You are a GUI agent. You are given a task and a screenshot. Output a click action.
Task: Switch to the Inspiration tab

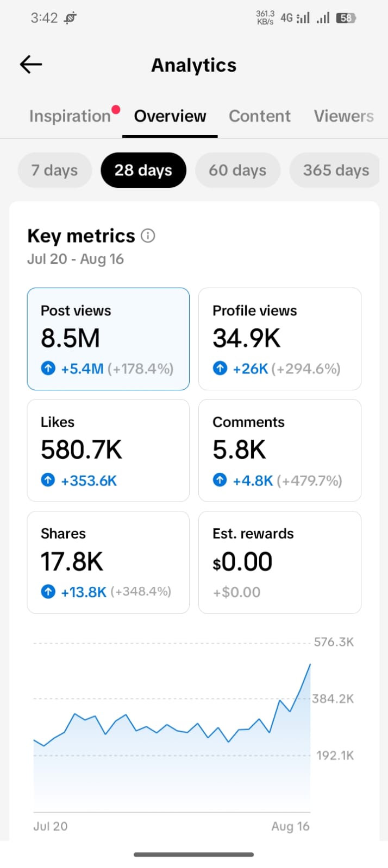70,116
